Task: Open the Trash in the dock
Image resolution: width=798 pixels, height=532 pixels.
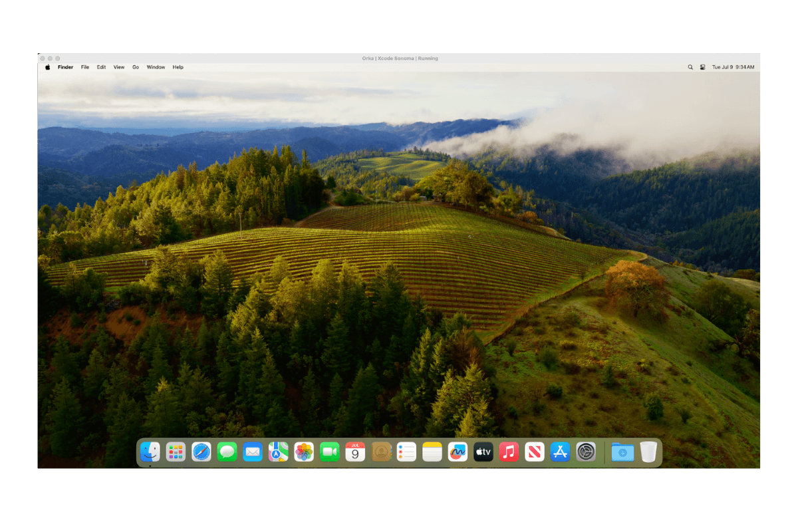Action: [x=648, y=452]
